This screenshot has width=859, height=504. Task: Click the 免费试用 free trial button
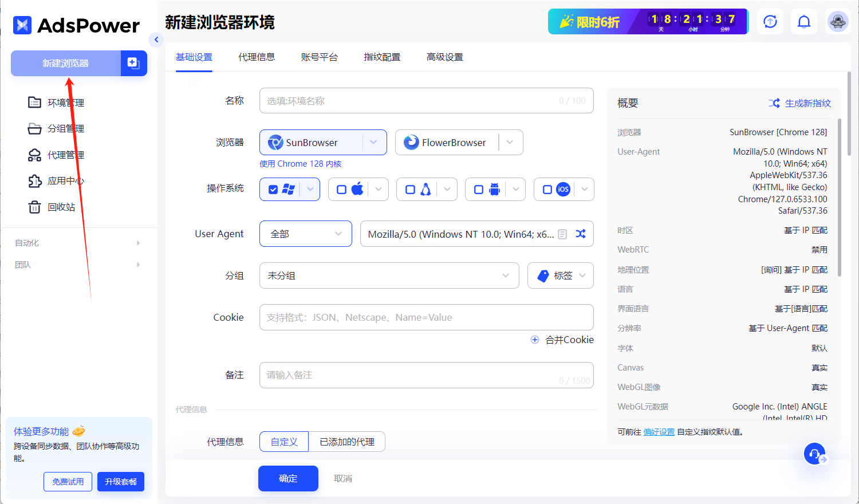pos(68,482)
